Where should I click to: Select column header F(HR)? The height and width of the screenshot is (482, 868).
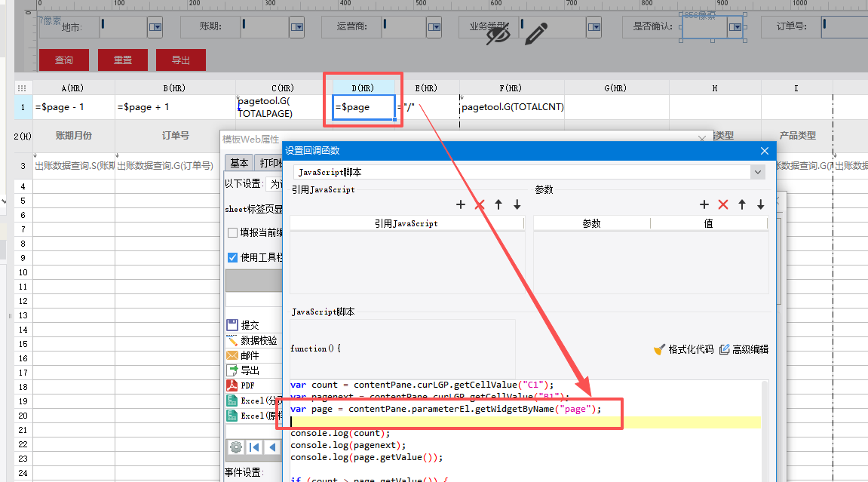pos(511,88)
